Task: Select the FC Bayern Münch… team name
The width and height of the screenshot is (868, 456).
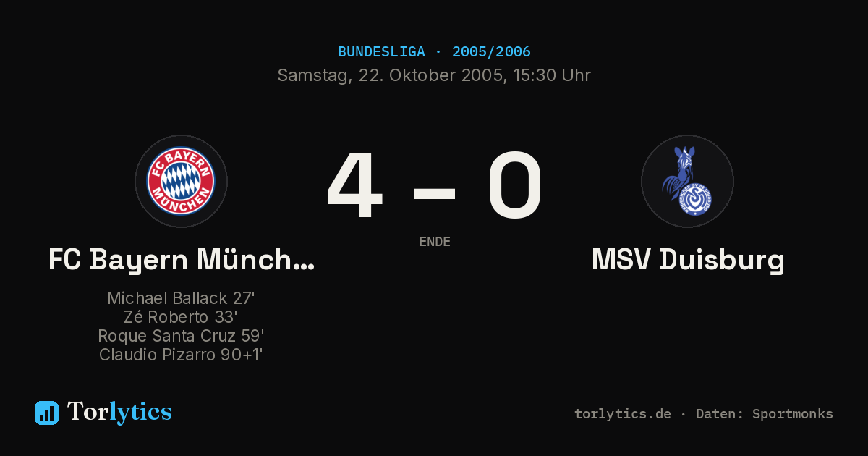Action: click(x=181, y=260)
